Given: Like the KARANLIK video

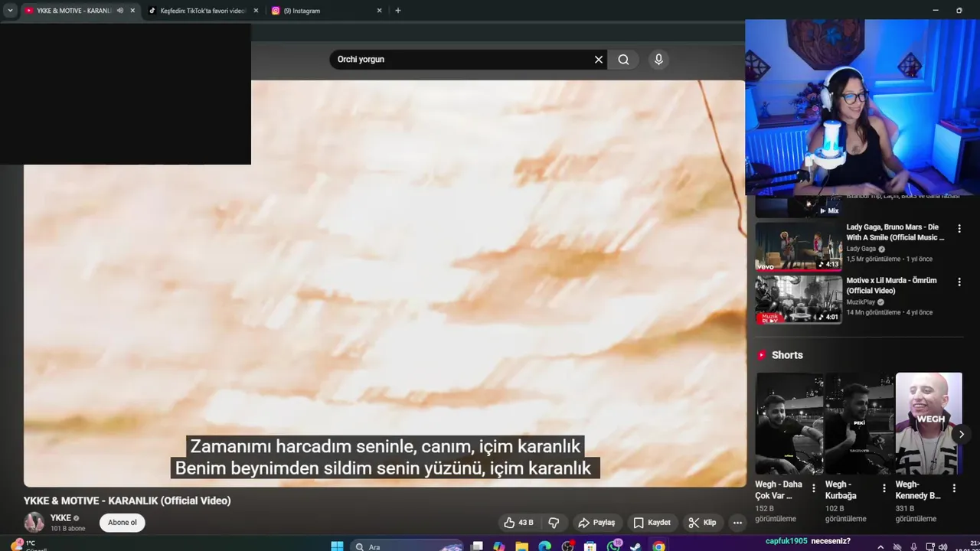Looking at the screenshot, I should tap(518, 523).
